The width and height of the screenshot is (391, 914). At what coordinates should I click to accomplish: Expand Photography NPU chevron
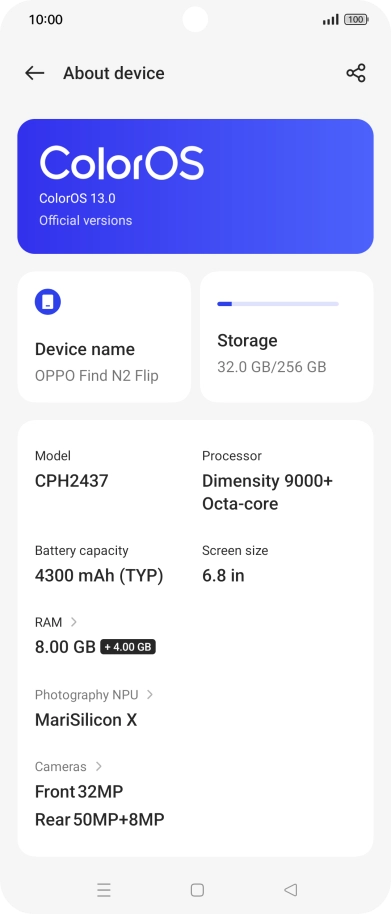150,694
